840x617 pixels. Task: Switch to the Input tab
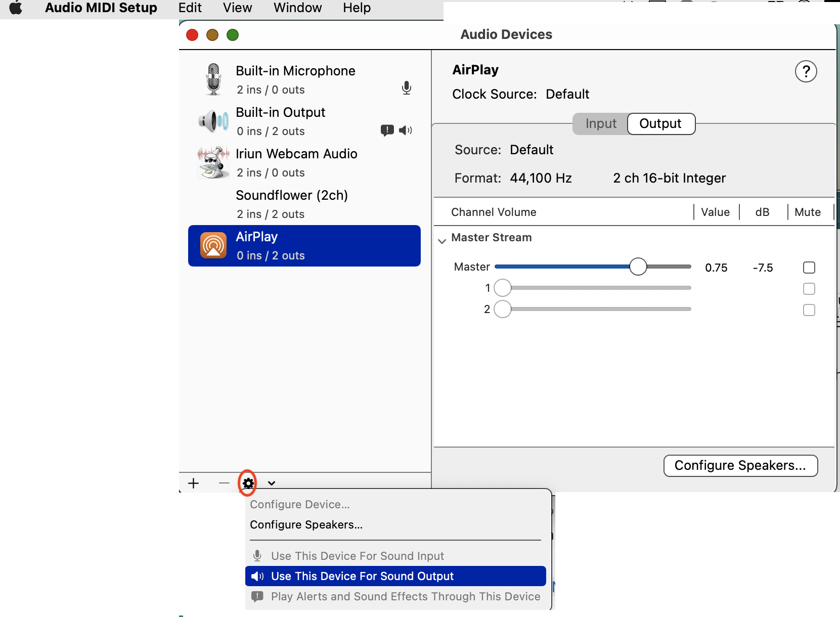click(601, 124)
